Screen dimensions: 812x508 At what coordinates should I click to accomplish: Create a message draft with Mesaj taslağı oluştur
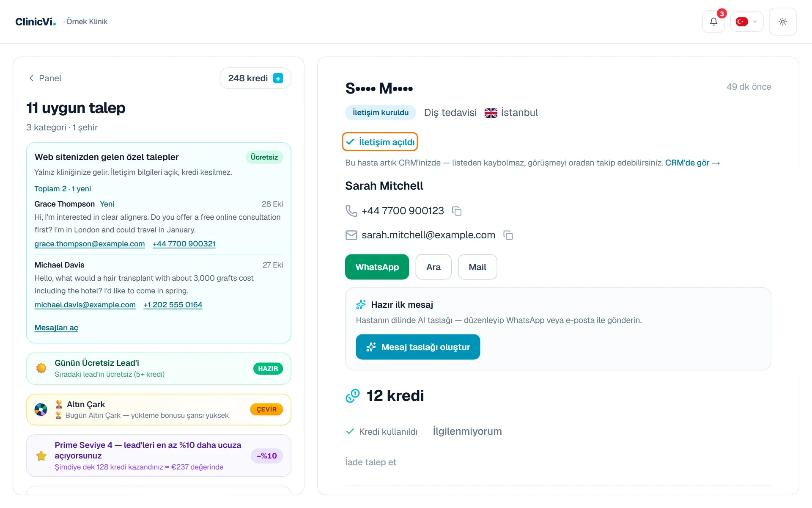coord(418,347)
